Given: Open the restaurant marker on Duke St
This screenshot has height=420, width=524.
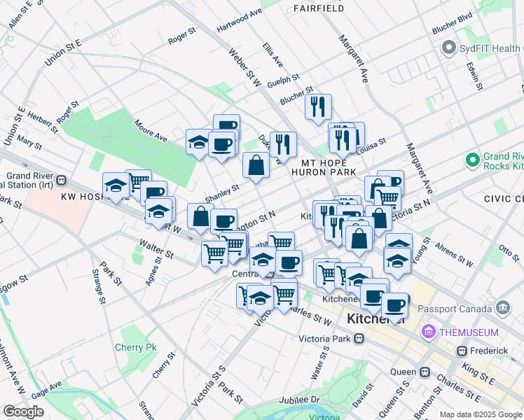Looking at the screenshot, I should [x=283, y=144].
